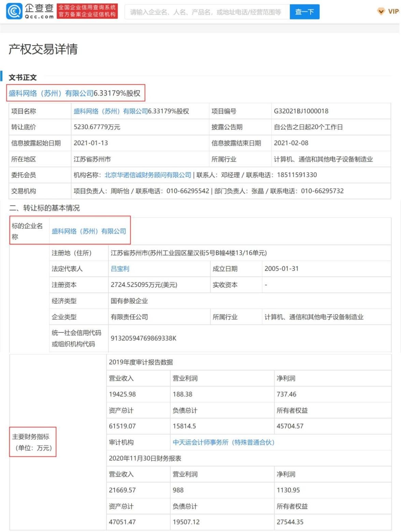
Task: Open 北京华诺信诚财务顾问有限公司 link
Action: 148,175
